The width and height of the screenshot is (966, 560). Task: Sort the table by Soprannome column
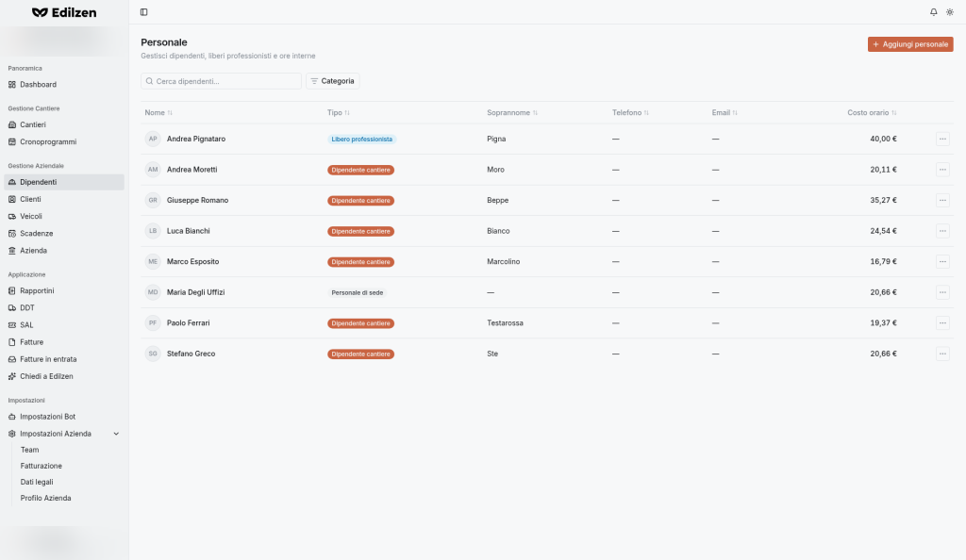pyautogui.click(x=512, y=112)
